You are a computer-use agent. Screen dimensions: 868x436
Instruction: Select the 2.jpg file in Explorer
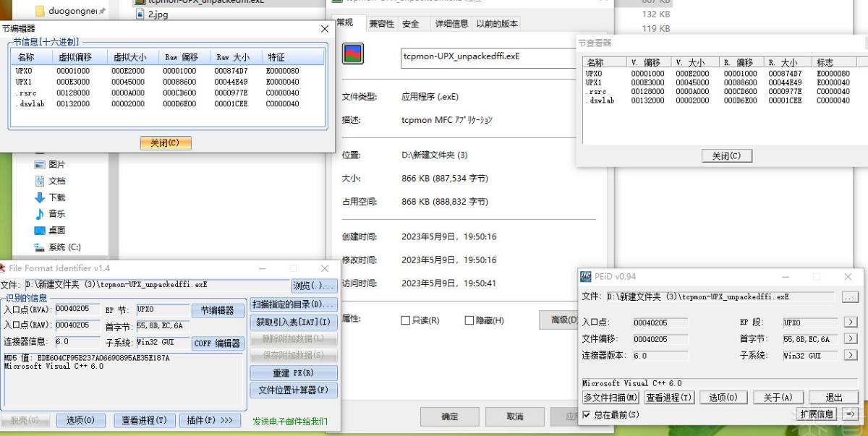tap(150, 14)
